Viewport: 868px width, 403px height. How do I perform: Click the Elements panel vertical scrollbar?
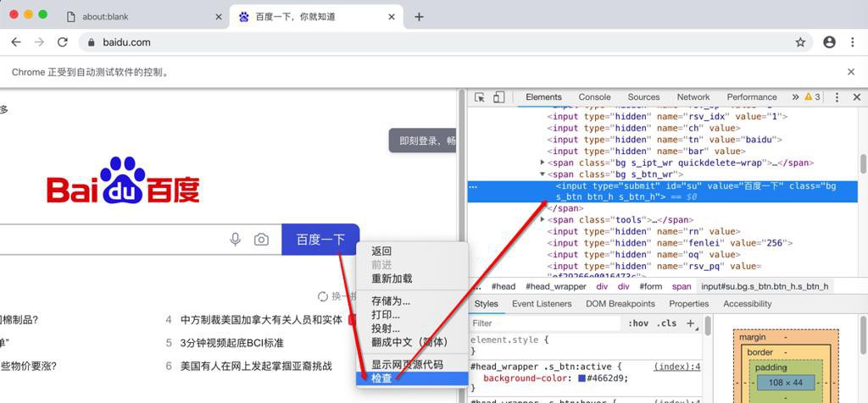(x=862, y=163)
